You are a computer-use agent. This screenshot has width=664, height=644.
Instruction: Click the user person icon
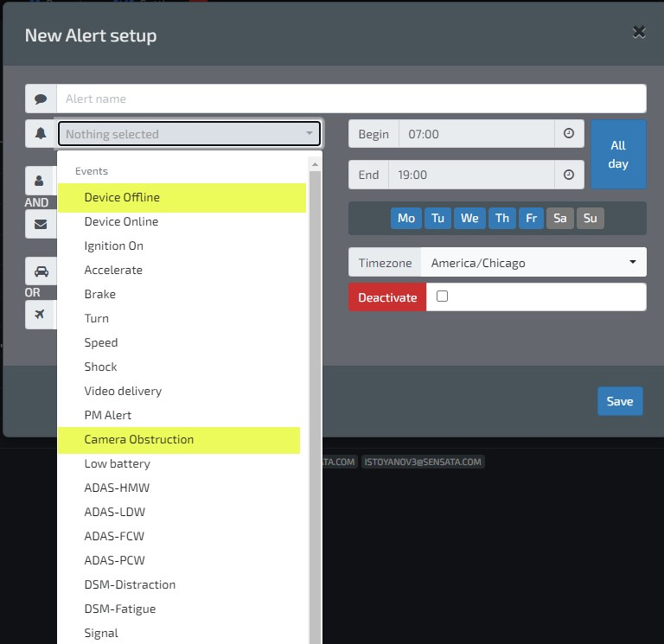pos(40,181)
